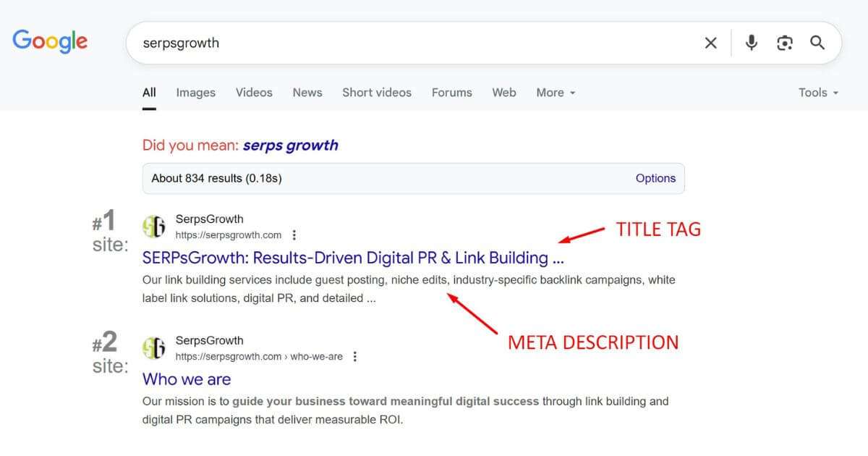
Task: Click the Google logo
Action: pyautogui.click(x=49, y=41)
